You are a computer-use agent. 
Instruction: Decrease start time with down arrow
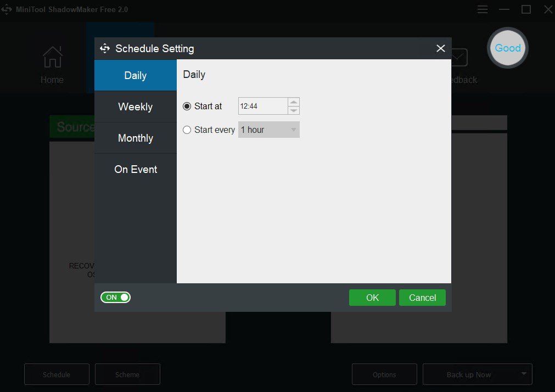[x=294, y=110]
